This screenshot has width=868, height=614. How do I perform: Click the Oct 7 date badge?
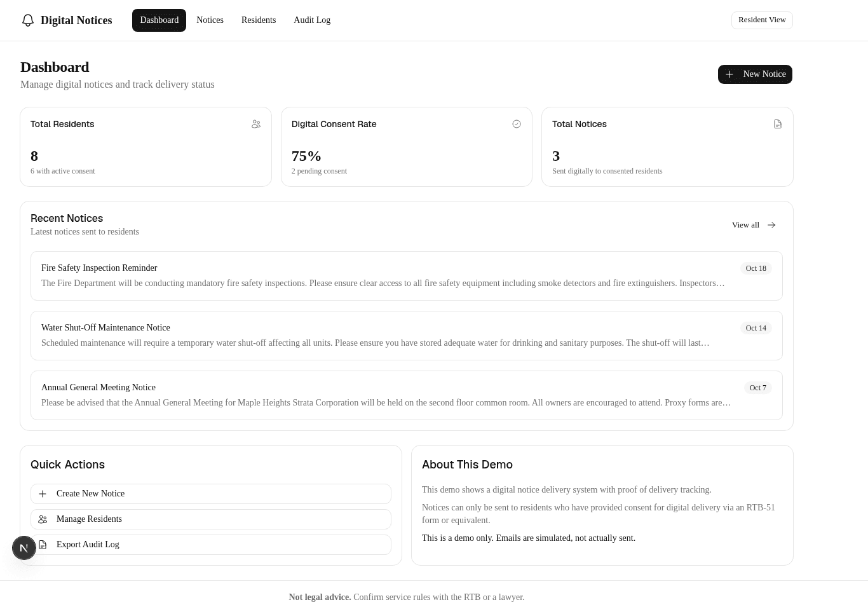point(757,388)
